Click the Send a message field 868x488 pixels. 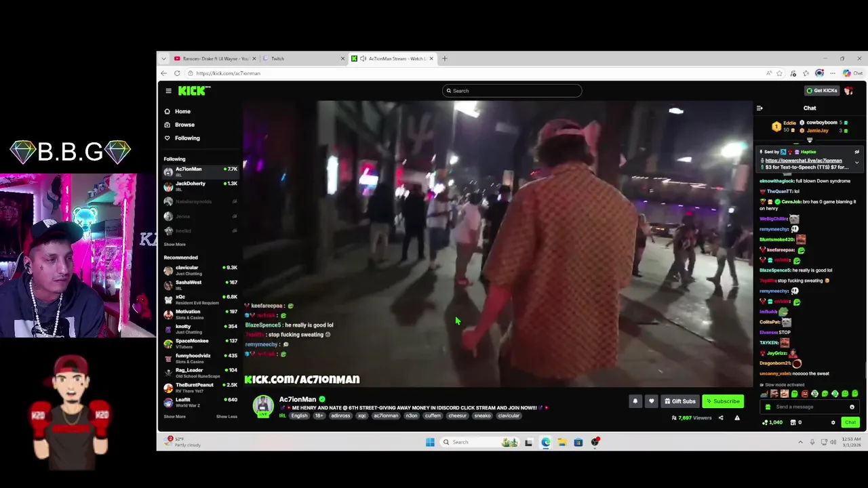coord(808,407)
